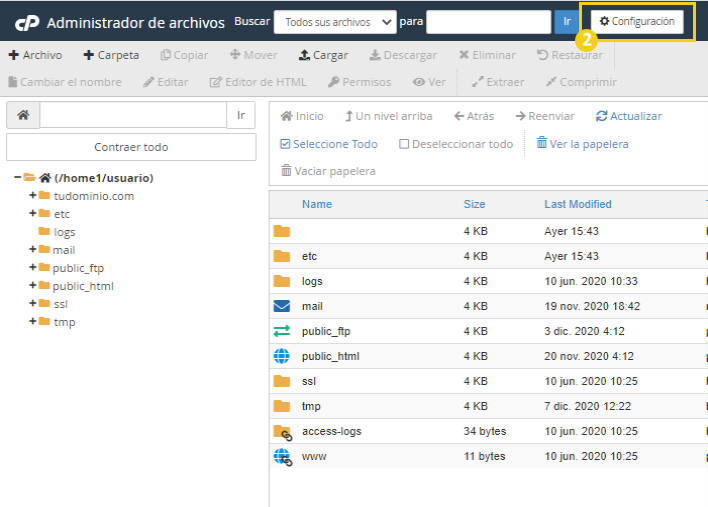Go Atrás in navigation bar

tap(474, 116)
